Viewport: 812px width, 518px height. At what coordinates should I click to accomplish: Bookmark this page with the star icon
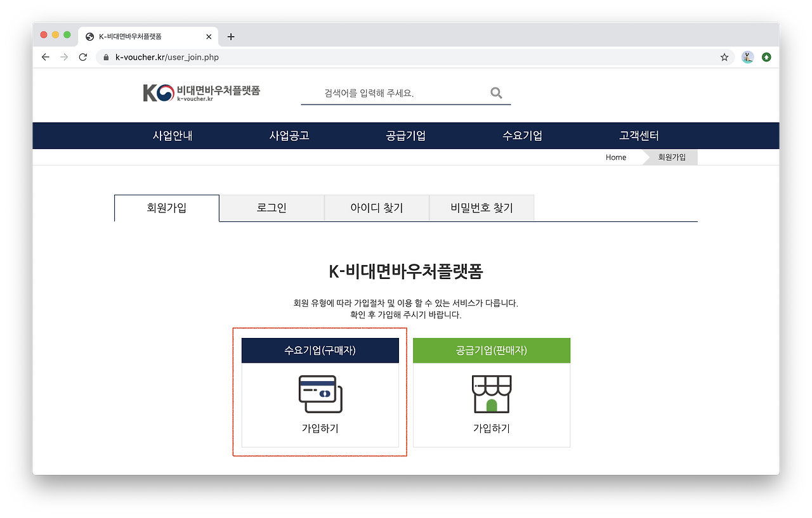click(724, 57)
